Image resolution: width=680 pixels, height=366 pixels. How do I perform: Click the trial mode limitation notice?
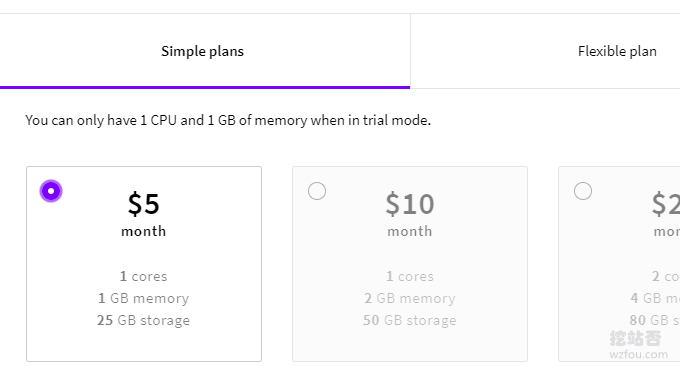pyautogui.click(x=228, y=120)
